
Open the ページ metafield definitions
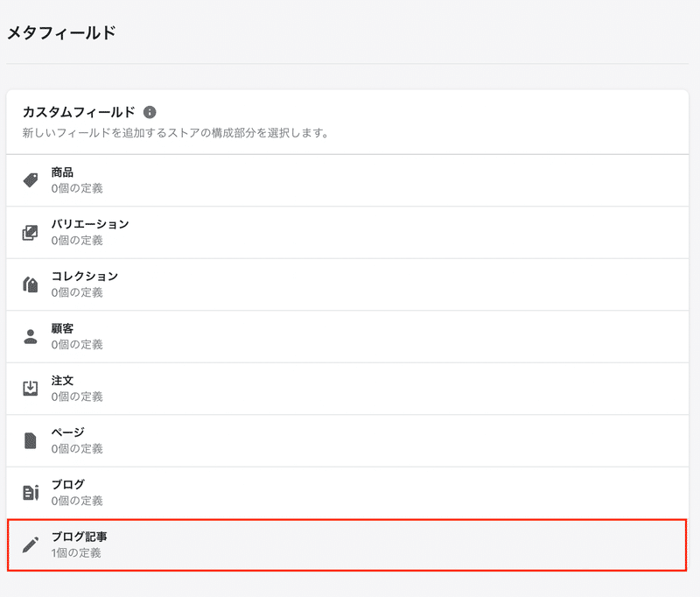point(347,440)
